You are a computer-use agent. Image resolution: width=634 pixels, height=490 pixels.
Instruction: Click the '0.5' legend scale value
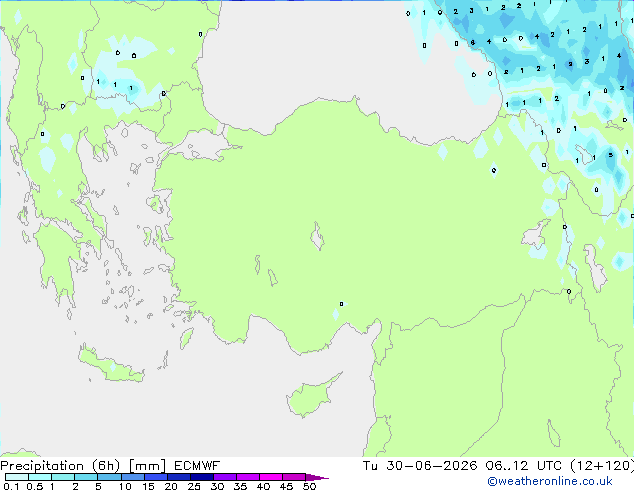34,486
